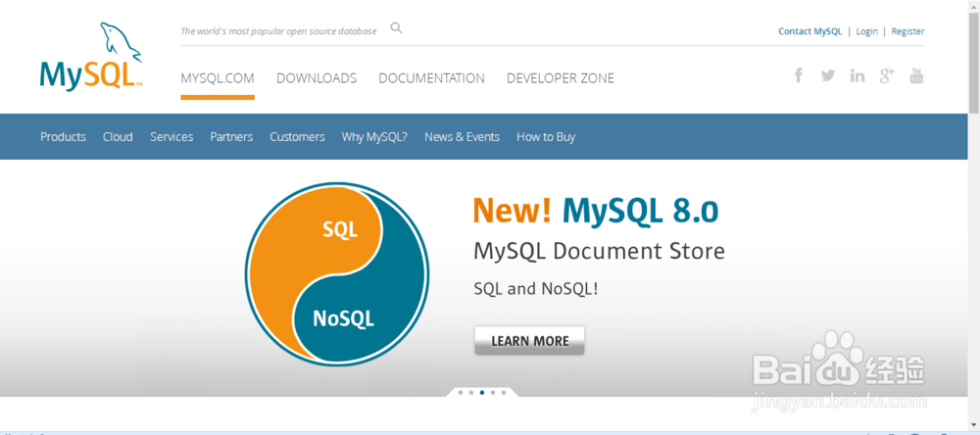Open the Why MySQL? menu item

(374, 137)
